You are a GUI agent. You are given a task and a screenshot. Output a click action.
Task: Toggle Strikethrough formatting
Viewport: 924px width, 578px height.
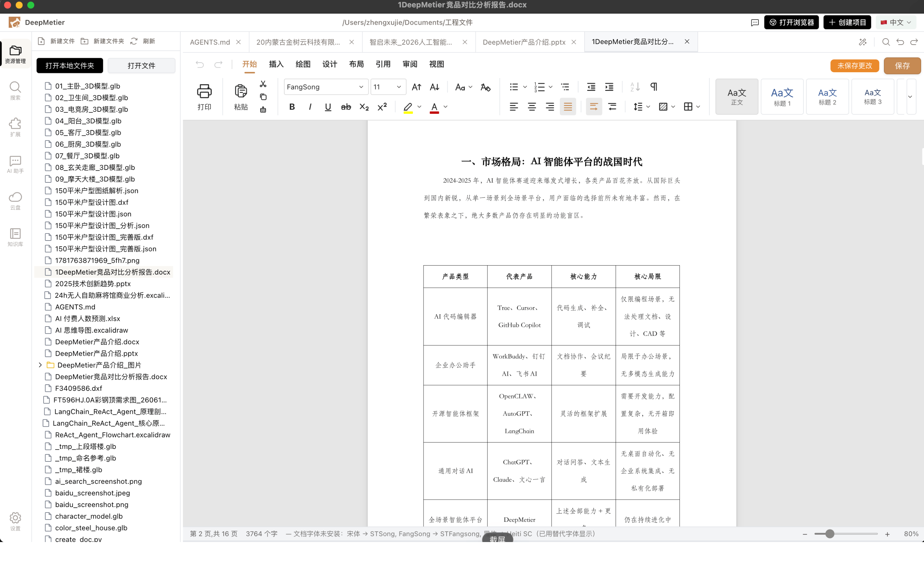[x=346, y=107]
